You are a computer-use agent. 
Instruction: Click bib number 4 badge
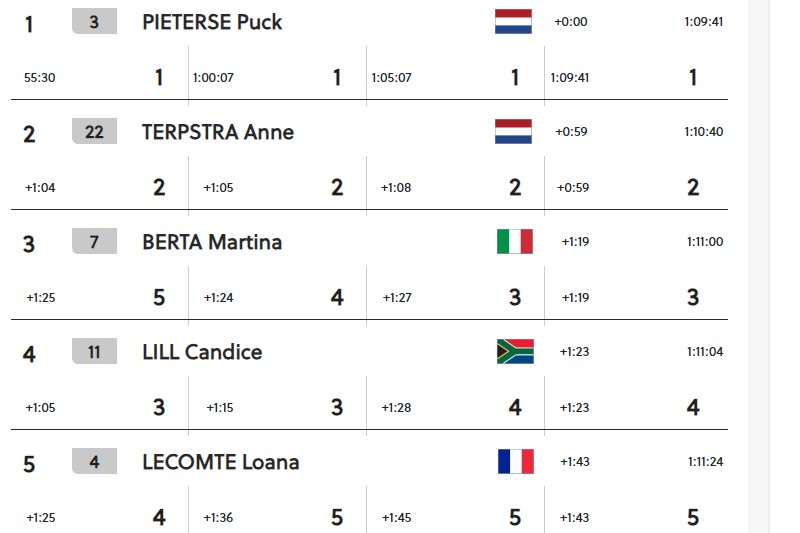tap(94, 461)
